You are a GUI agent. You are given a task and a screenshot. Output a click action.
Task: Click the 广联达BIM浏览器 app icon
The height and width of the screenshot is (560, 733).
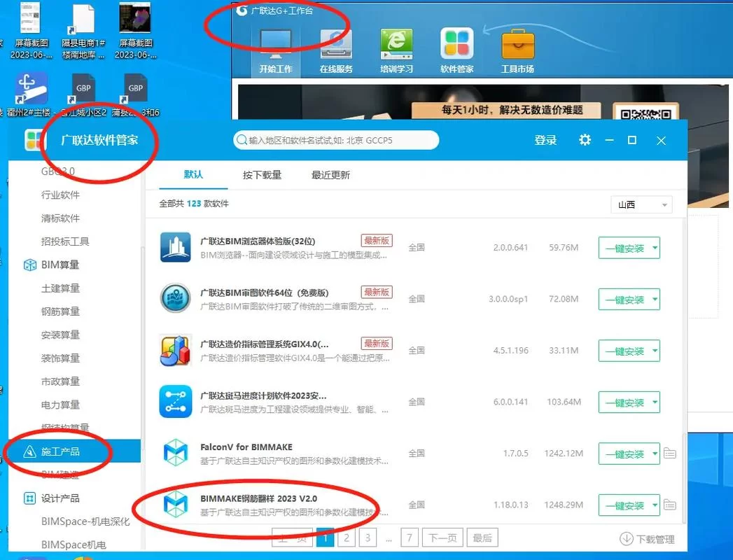(x=175, y=247)
